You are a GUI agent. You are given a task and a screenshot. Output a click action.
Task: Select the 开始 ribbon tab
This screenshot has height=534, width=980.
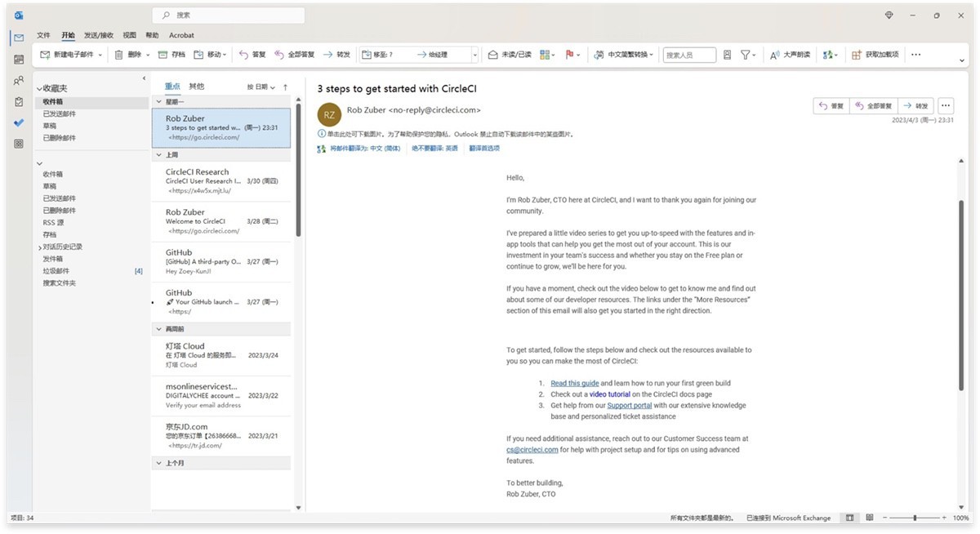click(67, 35)
